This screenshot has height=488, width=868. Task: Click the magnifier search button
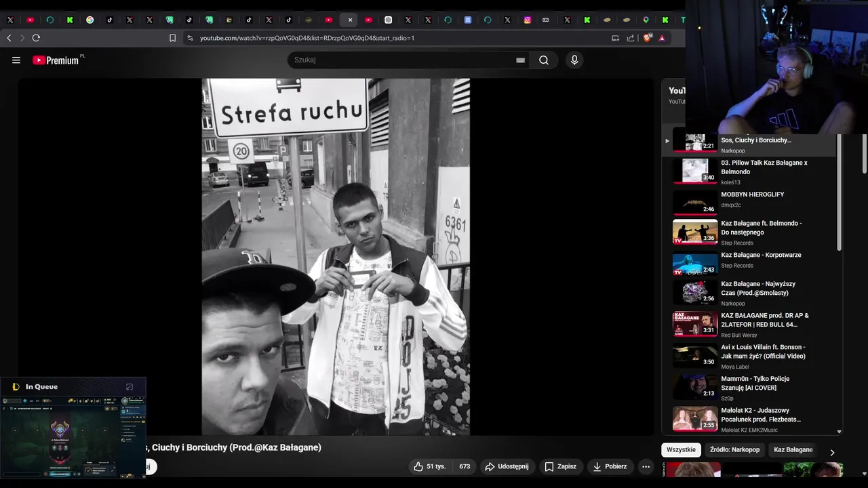coord(544,60)
